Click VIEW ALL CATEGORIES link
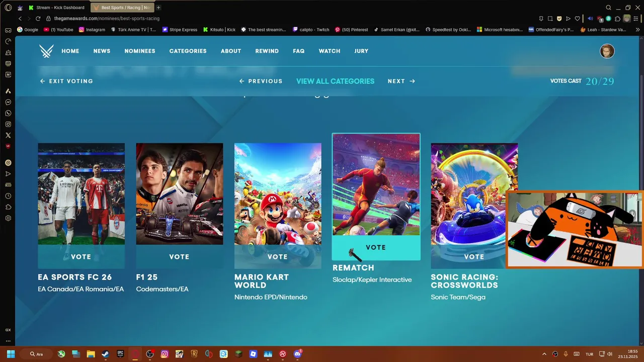Viewport: 644px width, 362px height. pyautogui.click(x=335, y=81)
